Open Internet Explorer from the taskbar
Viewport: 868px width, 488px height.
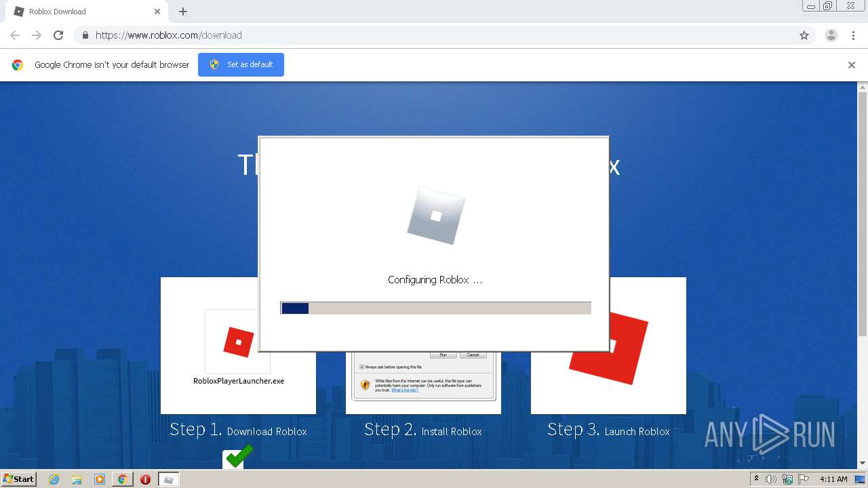click(x=54, y=479)
